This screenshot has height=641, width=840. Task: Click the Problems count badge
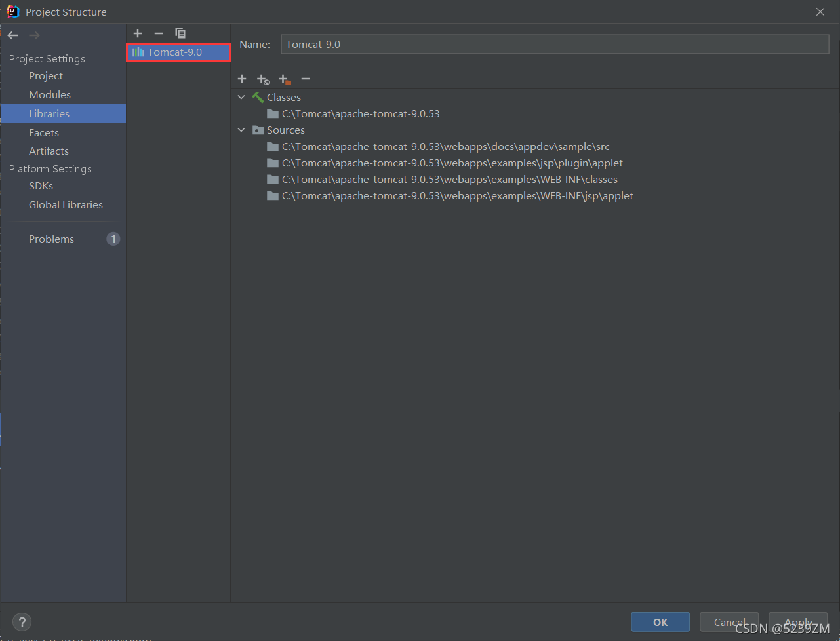113,239
